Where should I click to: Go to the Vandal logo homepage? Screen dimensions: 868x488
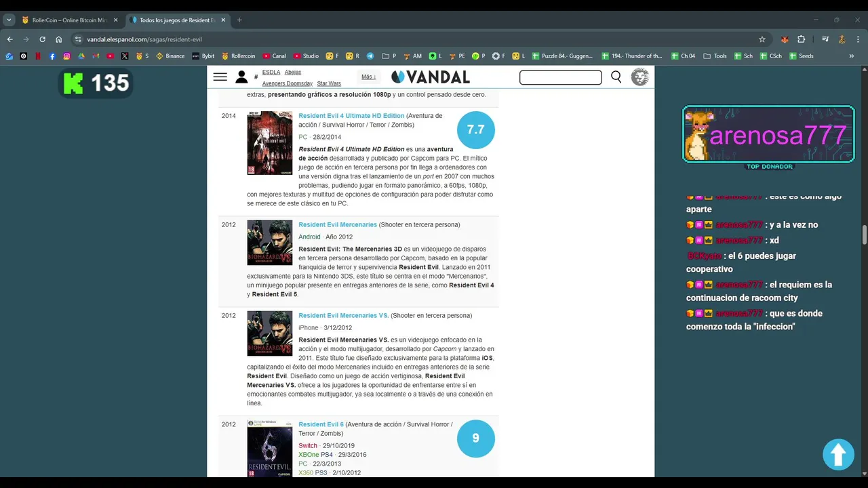pos(431,77)
